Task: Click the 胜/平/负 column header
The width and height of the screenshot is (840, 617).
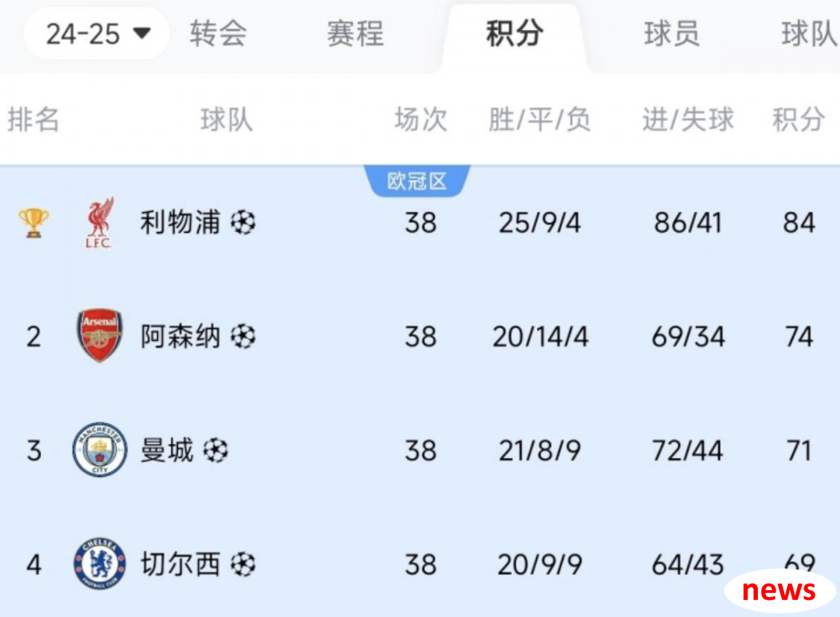Action: [539, 119]
